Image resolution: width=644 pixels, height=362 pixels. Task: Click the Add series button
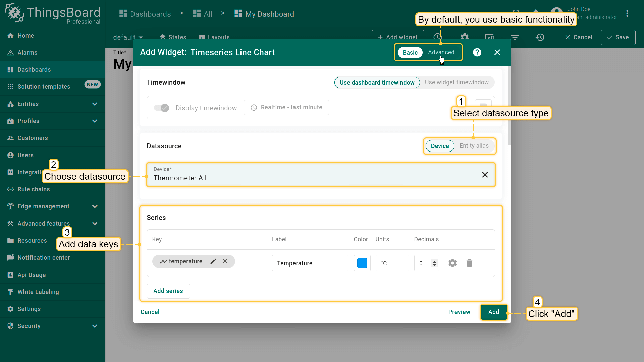[168, 291]
